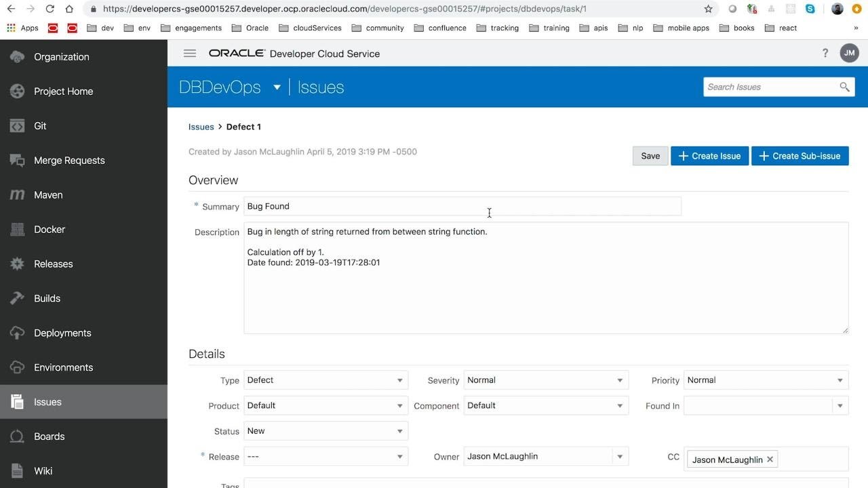Reload the browser page
The height and width of the screenshot is (488, 868).
pos(50,9)
